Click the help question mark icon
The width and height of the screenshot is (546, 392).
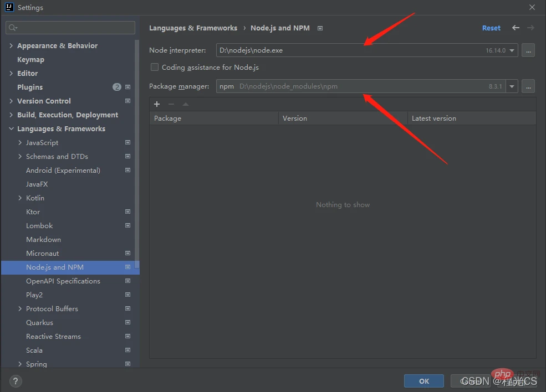(16, 381)
